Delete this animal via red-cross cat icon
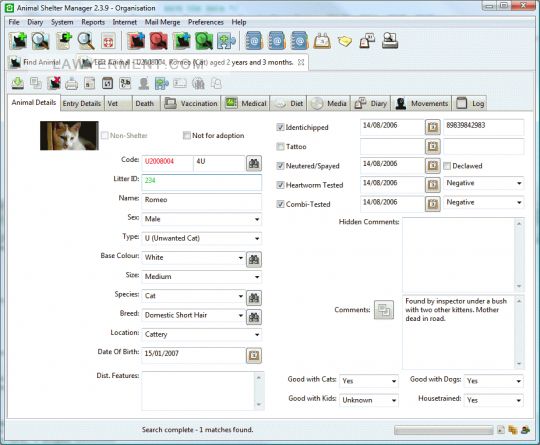Screen dimensions: 540x445 (54, 83)
